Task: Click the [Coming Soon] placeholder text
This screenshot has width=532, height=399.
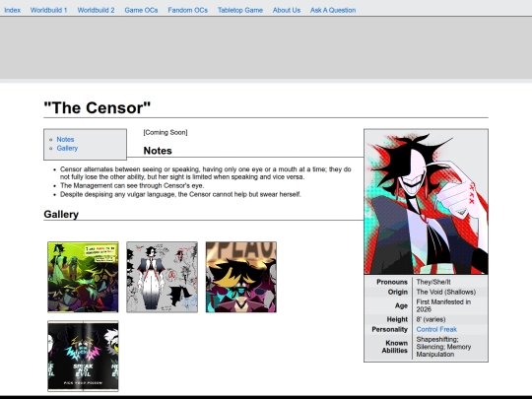Action: pyautogui.click(x=166, y=132)
